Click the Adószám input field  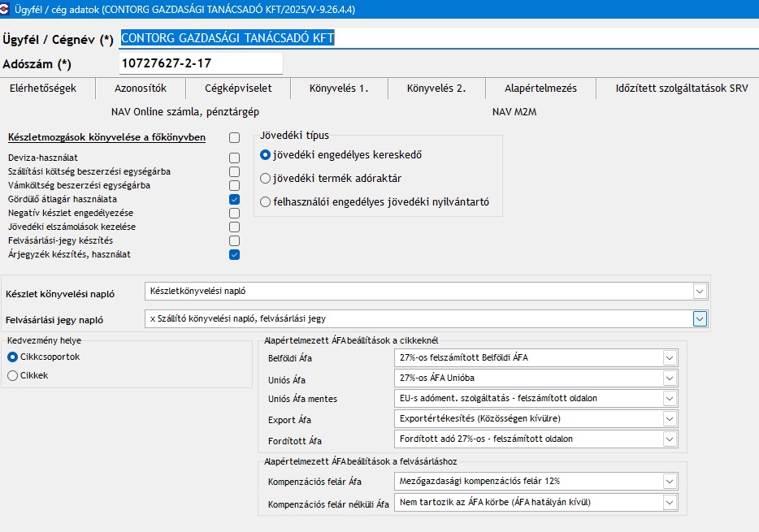[x=201, y=63]
